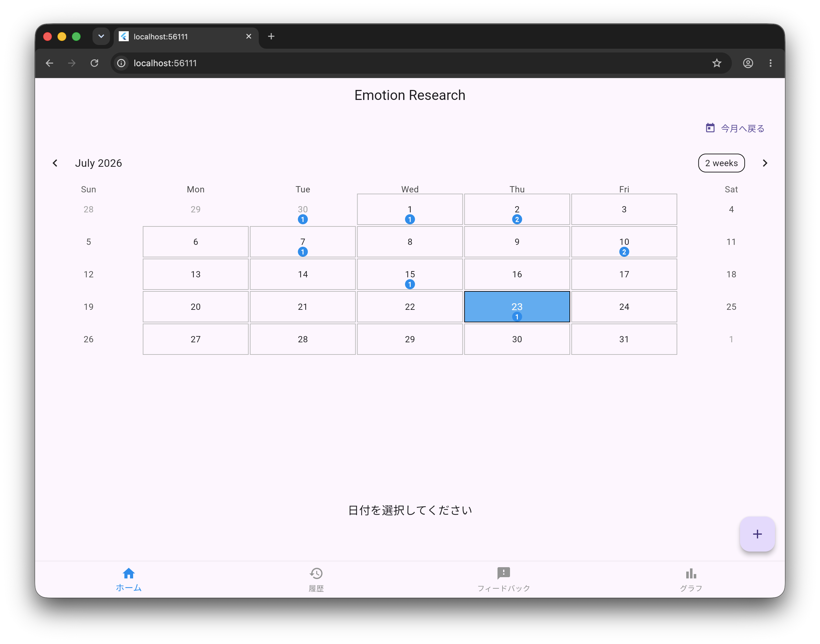
Task: Click the browser back arrow
Action: (49, 63)
